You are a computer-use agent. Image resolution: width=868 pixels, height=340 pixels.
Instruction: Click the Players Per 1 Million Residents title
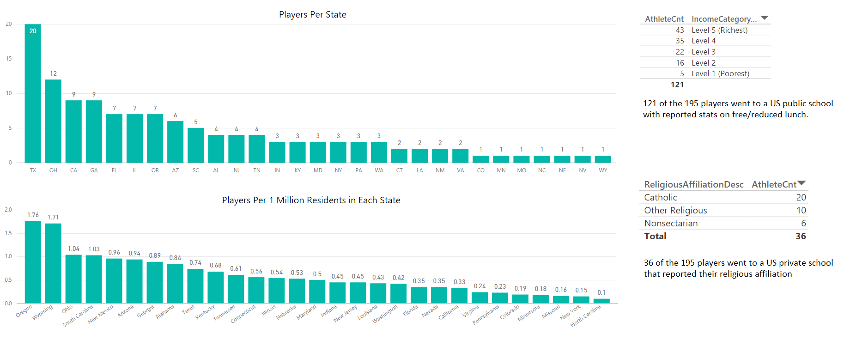click(311, 200)
